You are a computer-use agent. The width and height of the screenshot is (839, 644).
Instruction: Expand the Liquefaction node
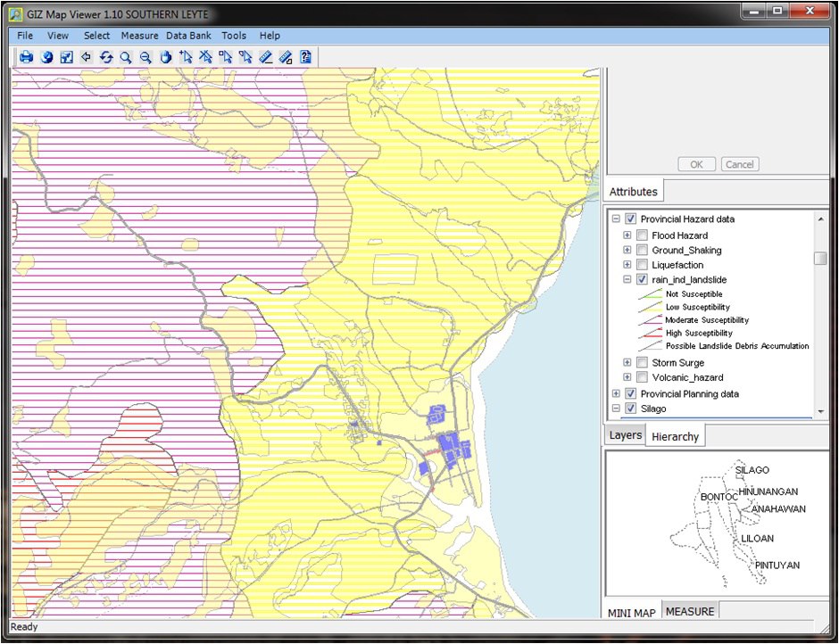pyautogui.click(x=627, y=265)
